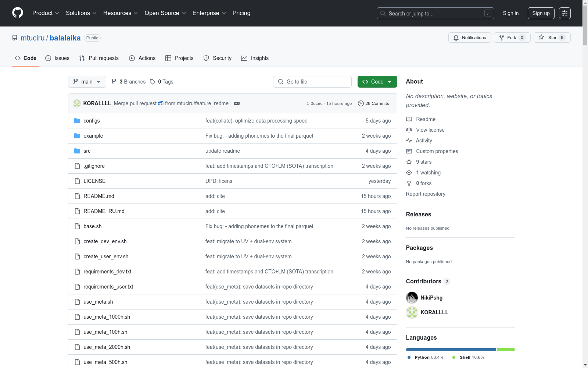Expand the Resources menu

(121, 13)
